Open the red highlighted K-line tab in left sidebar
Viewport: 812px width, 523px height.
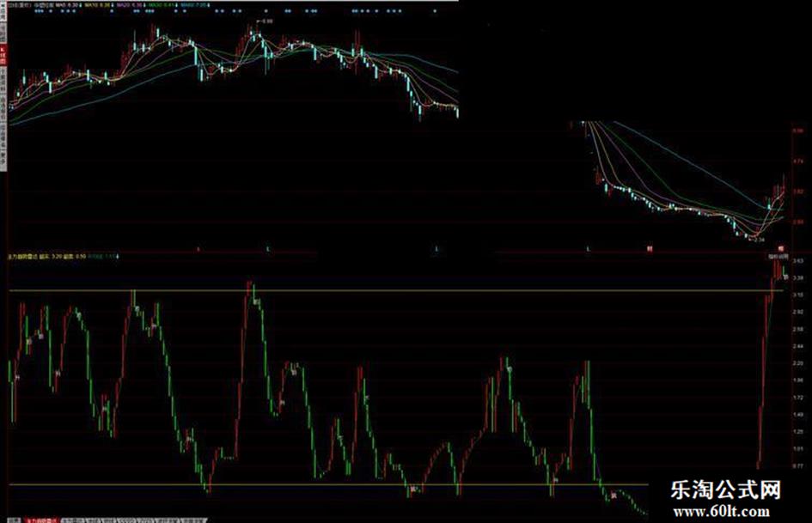3,55
